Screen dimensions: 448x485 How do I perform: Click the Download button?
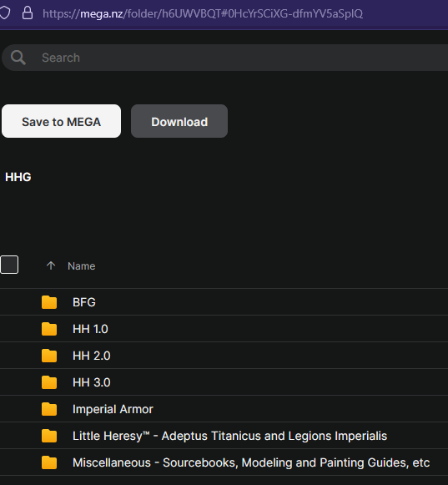179,121
